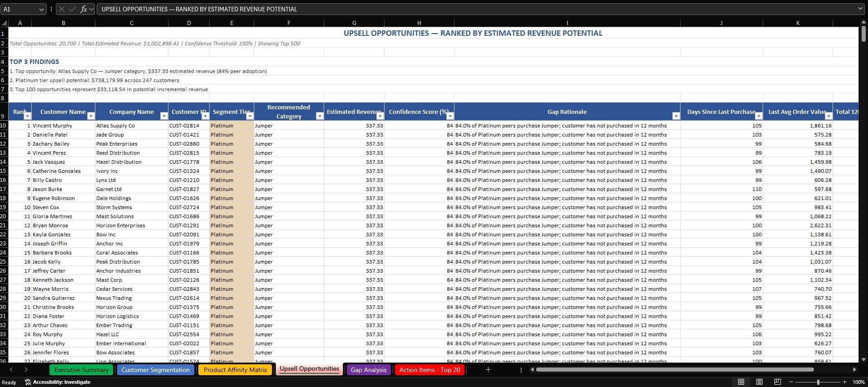
Task: Add a new sheet with plus icon
Action: click(488, 370)
